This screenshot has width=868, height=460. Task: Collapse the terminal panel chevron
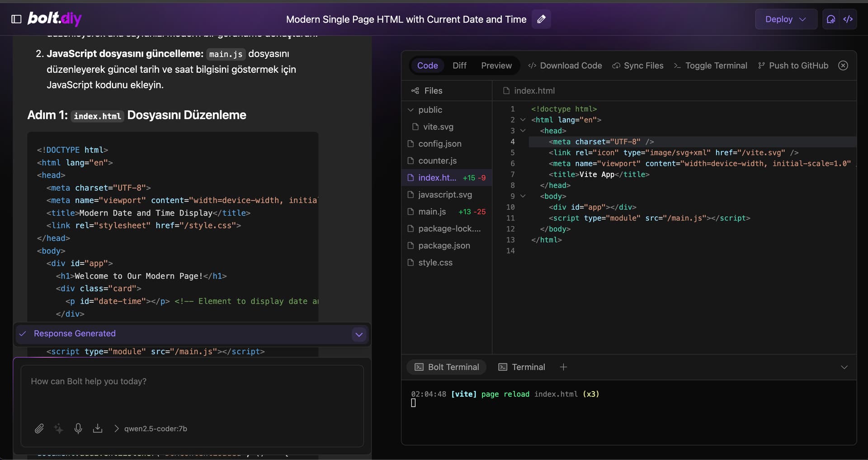844,367
